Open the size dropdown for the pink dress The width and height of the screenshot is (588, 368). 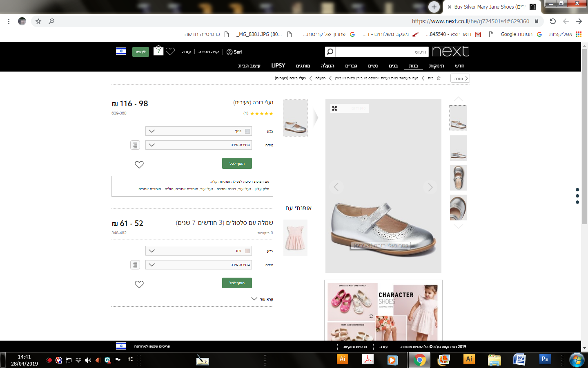(x=198, y=265)
